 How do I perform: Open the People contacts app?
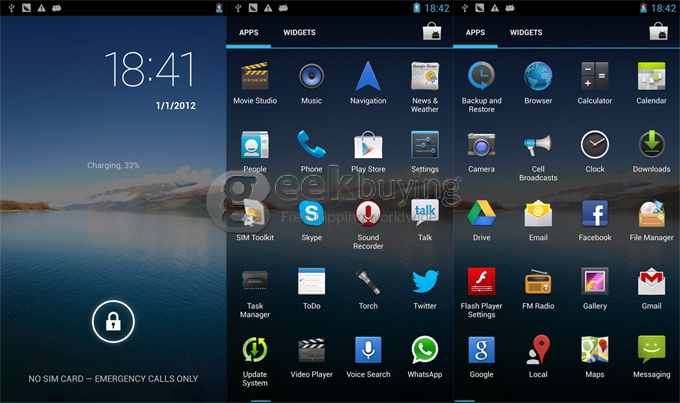tap(255, 145)
